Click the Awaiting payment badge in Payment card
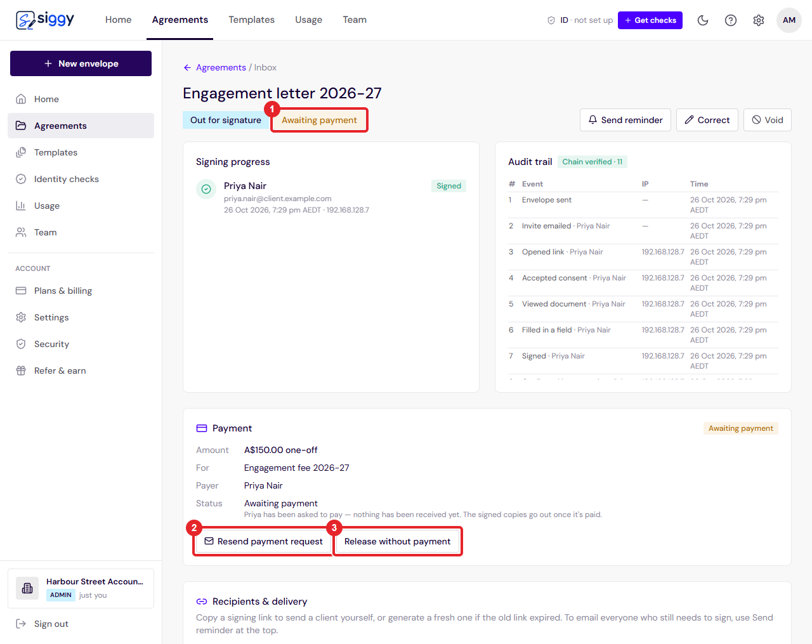 pyautogui.click(x=741, y=428)
